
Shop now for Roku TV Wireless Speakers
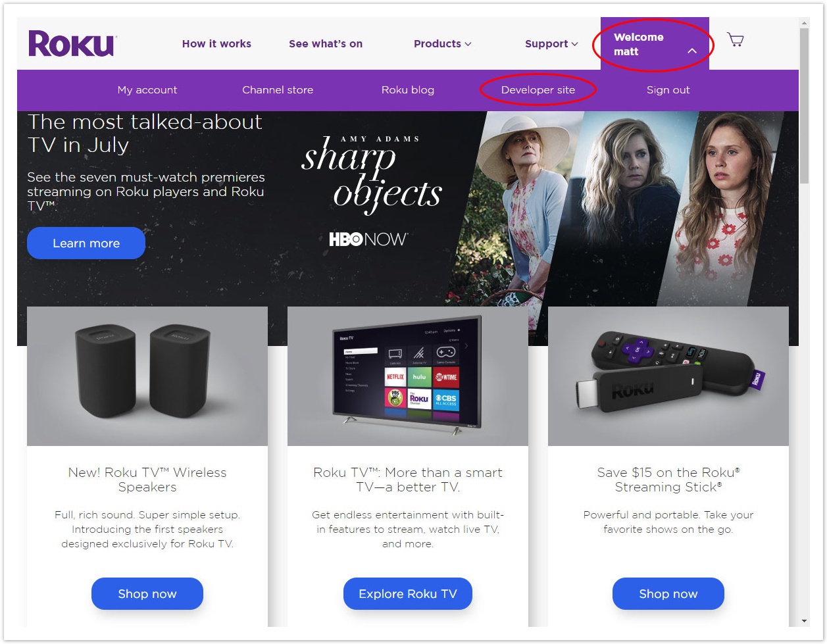(x=147, y=594)
